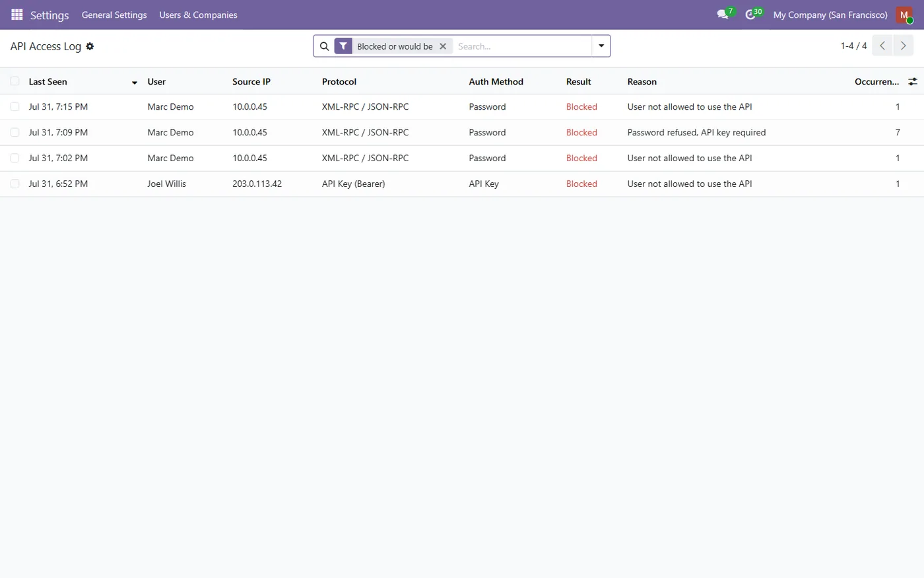Open the main apps grid menu
This screenshot has height=578, width=924.
click(x=17, y=15)
